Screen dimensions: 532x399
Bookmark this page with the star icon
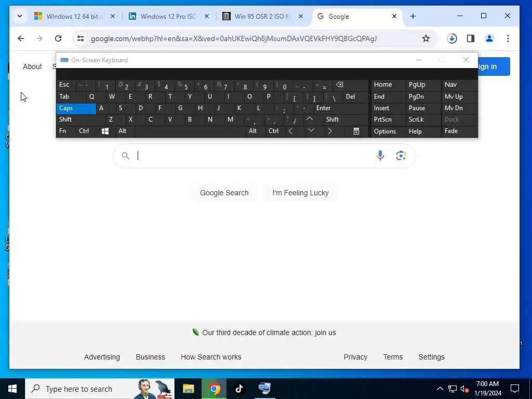426,38
